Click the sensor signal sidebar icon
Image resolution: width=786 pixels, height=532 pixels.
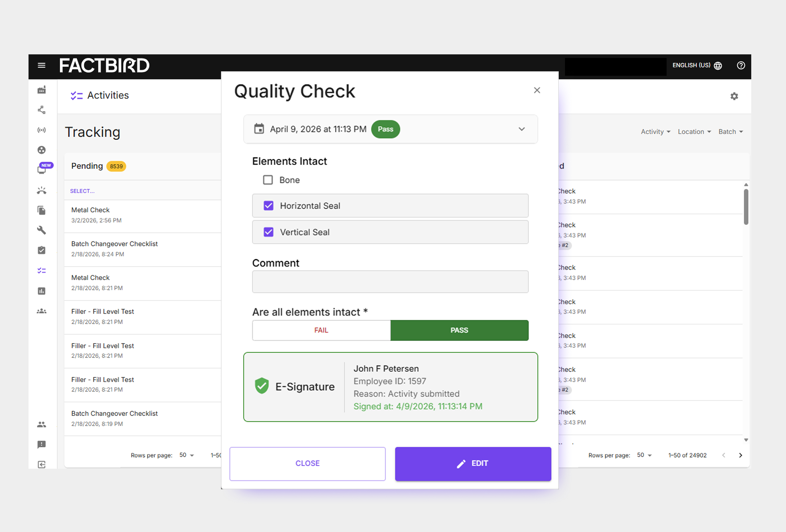click(41, 130)
